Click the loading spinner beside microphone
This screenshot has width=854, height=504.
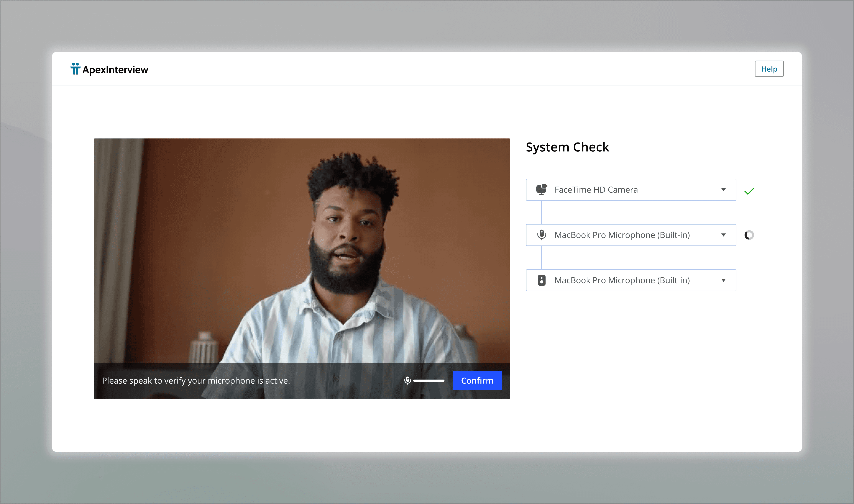tap(749, 235)
